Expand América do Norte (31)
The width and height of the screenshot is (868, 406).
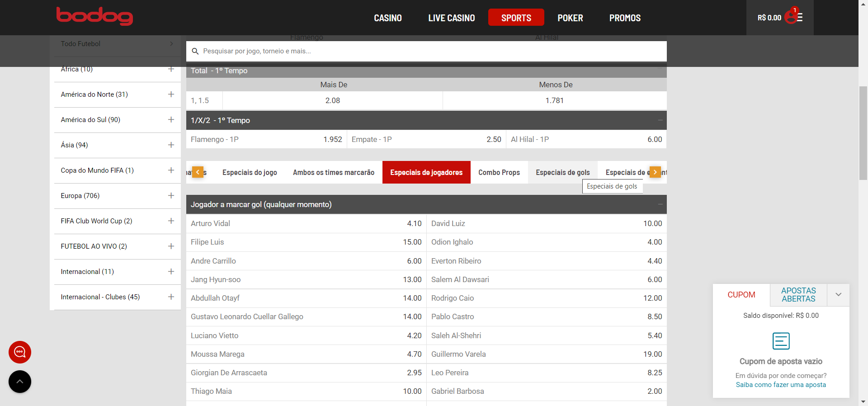tap(171, 94)
